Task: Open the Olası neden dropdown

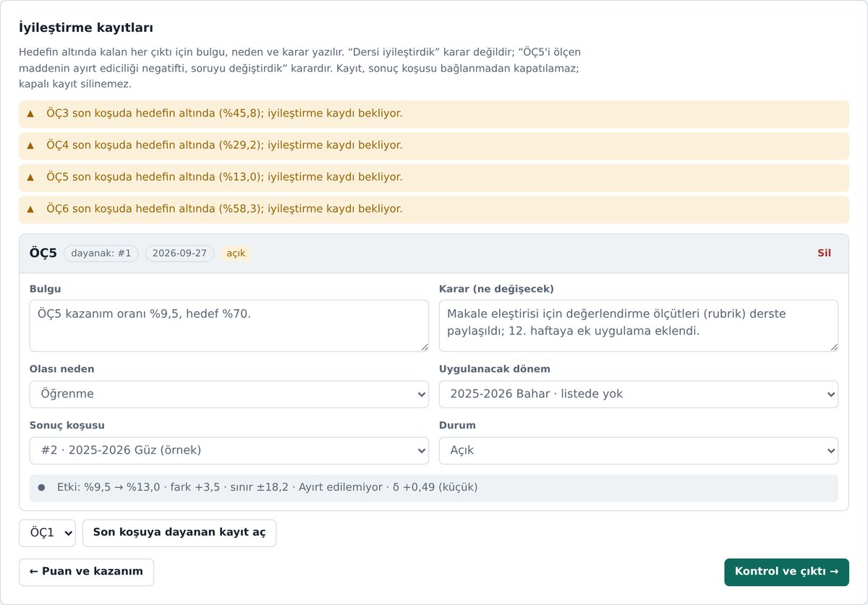Action: point(229,394)
